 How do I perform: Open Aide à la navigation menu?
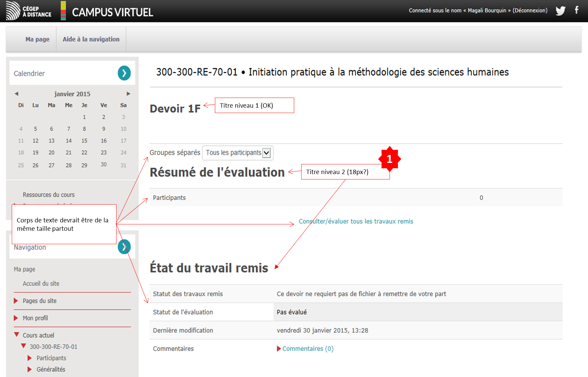click(91, 39)
